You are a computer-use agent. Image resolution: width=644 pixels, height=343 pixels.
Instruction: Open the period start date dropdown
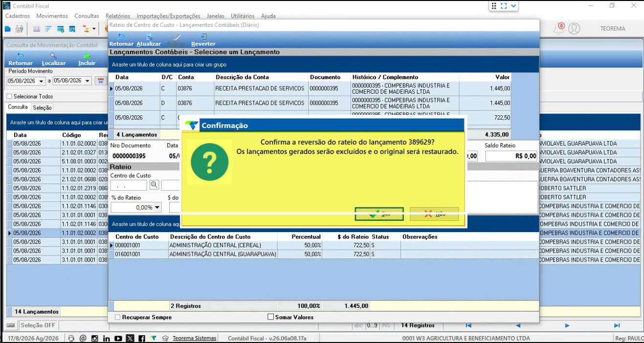pyautogui.click(x=41, y=81)
